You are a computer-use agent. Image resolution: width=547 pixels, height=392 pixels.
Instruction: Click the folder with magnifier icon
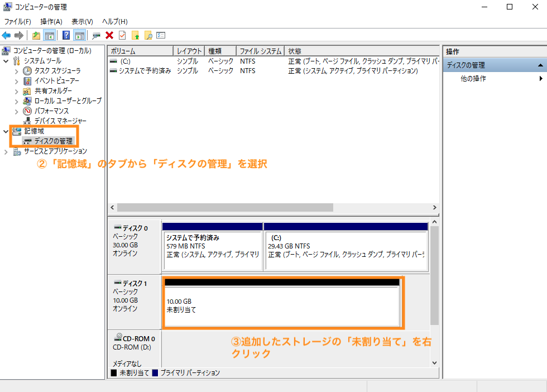[x=148, y=35]
